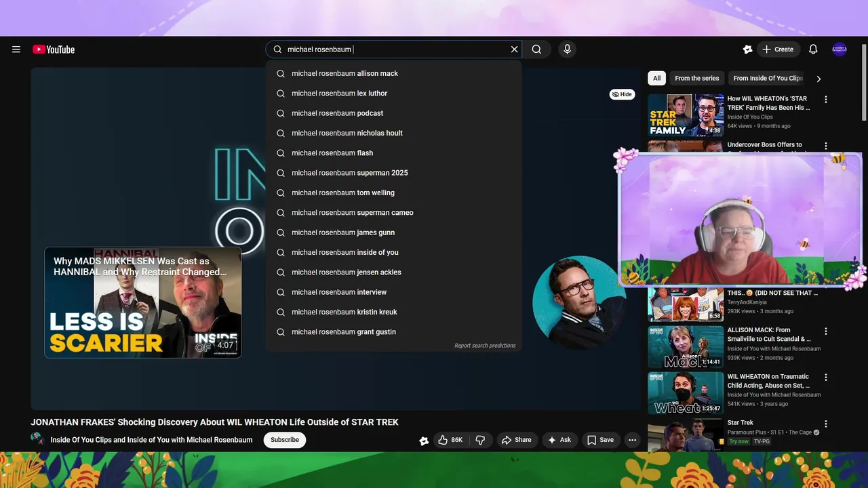Click Report search predictions link
Viewport: 868px width, 488px height.
point(485,346)
